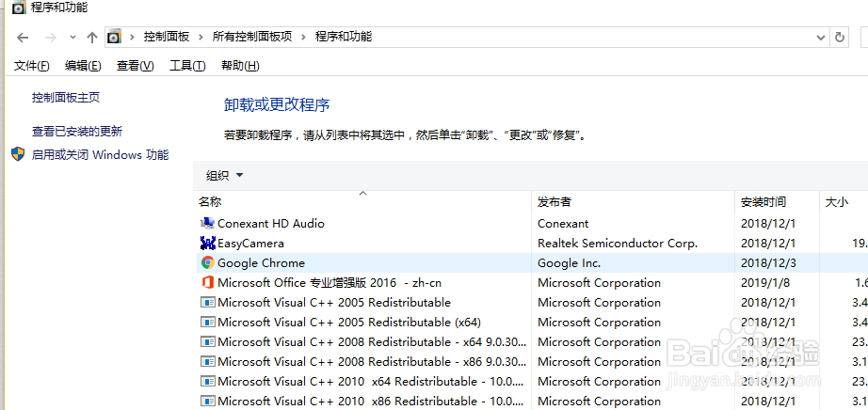Select Microsoft Office 专业增强版 2016 entry
This screenshot has height=410, width=868.
330,283
